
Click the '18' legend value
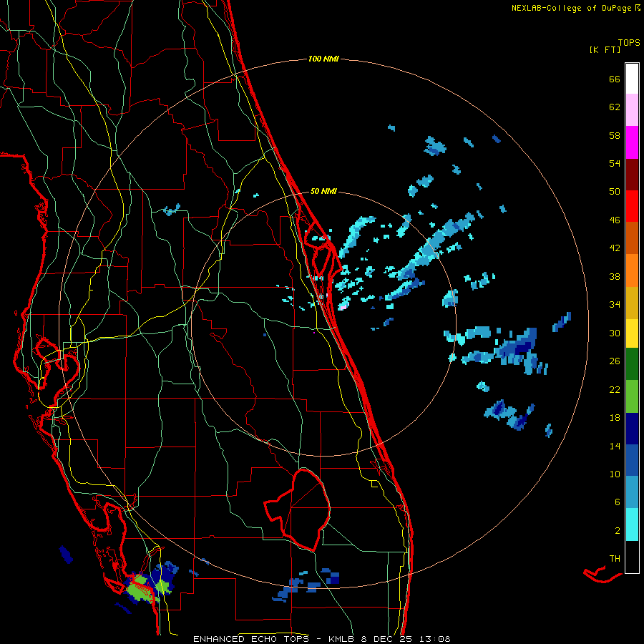[x=615, y=418]
